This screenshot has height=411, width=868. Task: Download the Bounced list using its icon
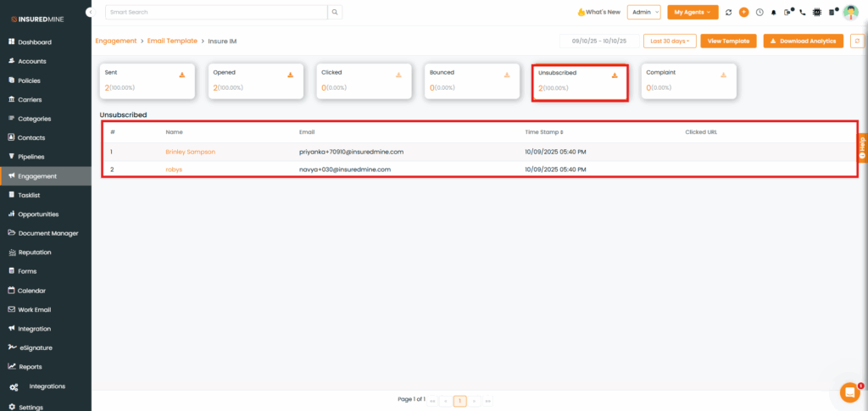point(507,75)
